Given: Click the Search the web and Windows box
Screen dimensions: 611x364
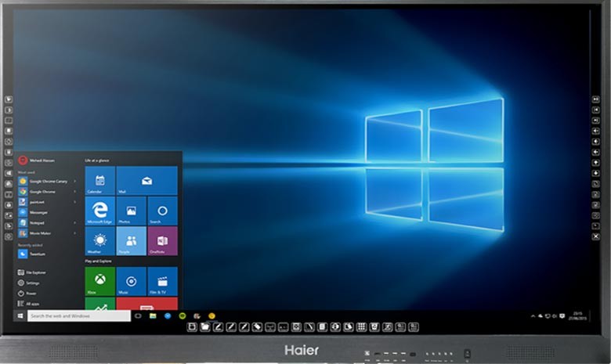Looking at the screenshot, I should 78,316.
